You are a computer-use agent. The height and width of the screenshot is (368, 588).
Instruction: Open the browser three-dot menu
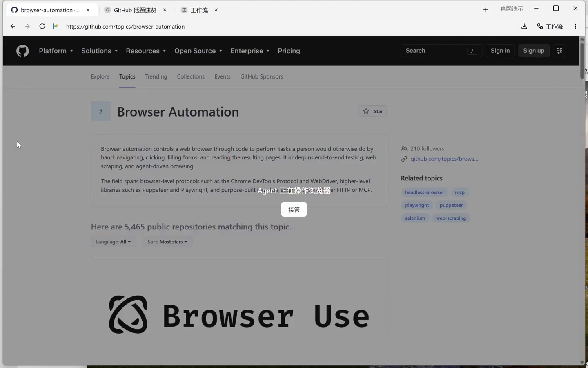tap(575, 26)
